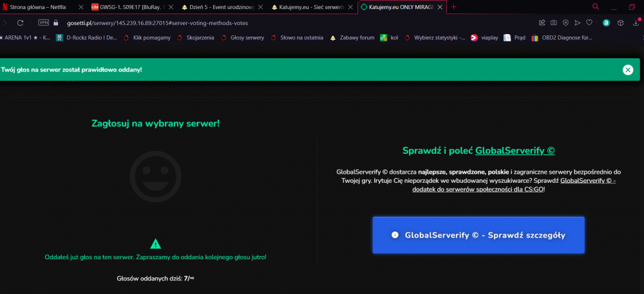644x294 pixels.
Task: Click 'Zagłosuj na wybrany serwer!' heading
Action: coord(155,123)
